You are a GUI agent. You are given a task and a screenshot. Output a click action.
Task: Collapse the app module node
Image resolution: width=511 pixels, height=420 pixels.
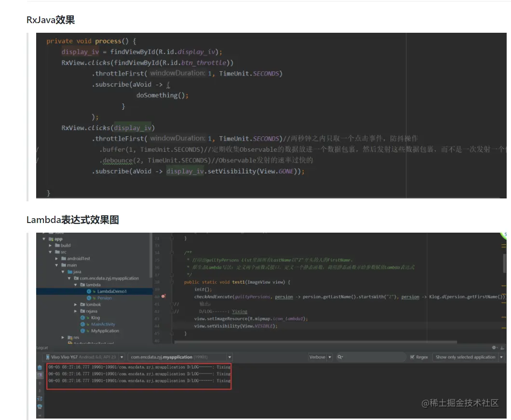(44, 239)
